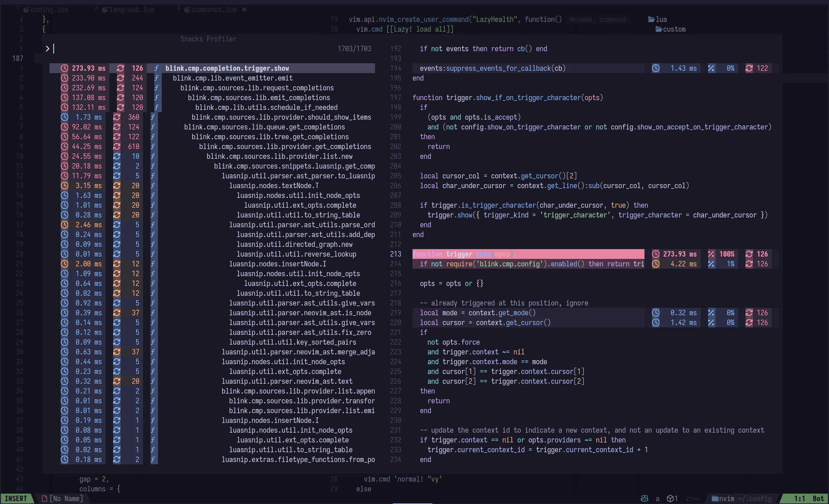Select luasnip.nodes.textNode.T entry

coord(212,186)
